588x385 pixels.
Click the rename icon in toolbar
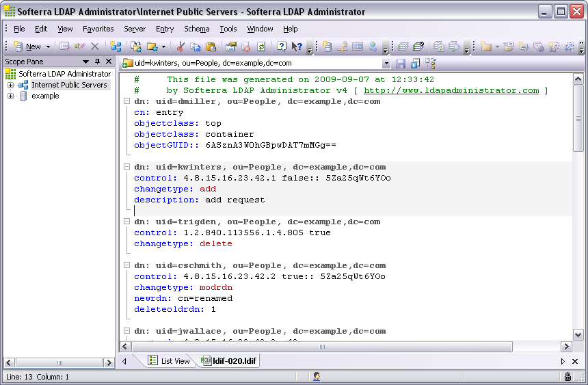(x=79, y=47)
